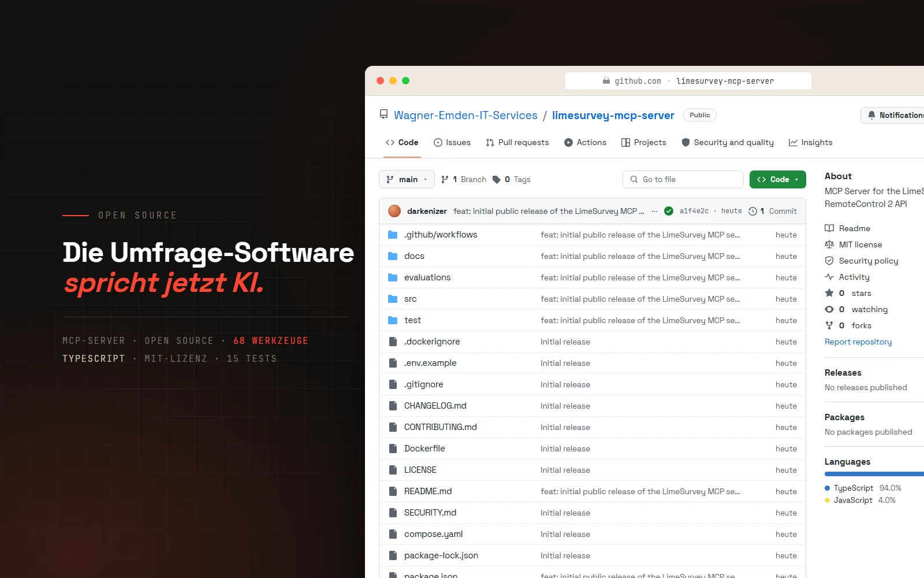Click the file icon next to Dockerfile
Image resolution: width=924 pixels, height=578 pixels.
pos(393,449)
